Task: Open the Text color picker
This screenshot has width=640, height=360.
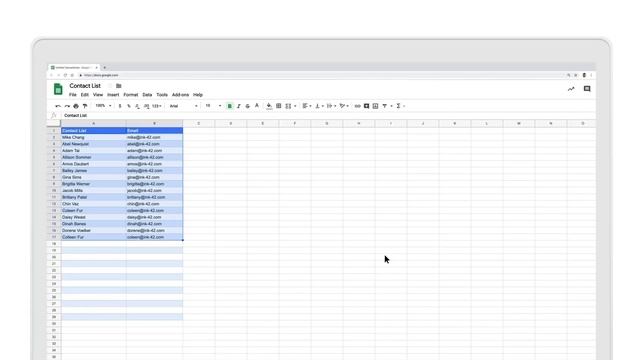Action: (257, 106)
